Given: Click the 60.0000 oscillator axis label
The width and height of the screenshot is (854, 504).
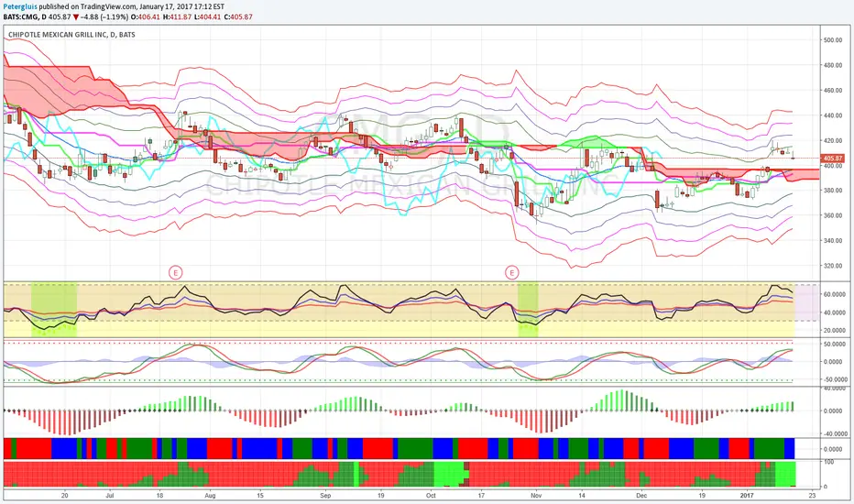Looking at the screenshot, I should point(834,294).
